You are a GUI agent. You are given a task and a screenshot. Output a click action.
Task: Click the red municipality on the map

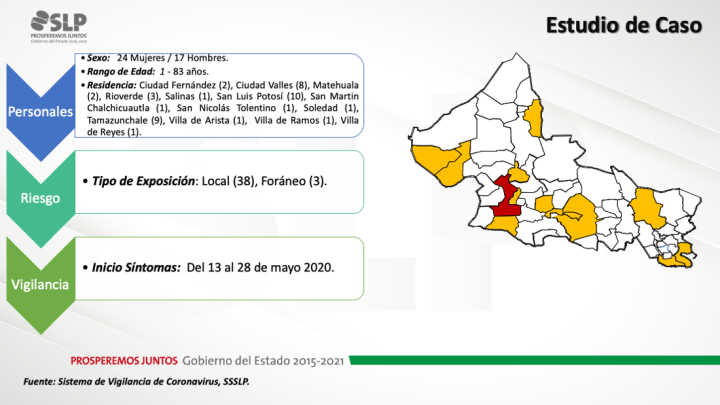503,196
